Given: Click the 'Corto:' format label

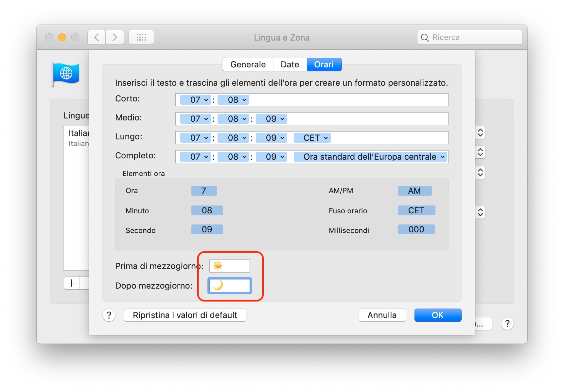Looking at the screenshot, I should coord(128,98).
